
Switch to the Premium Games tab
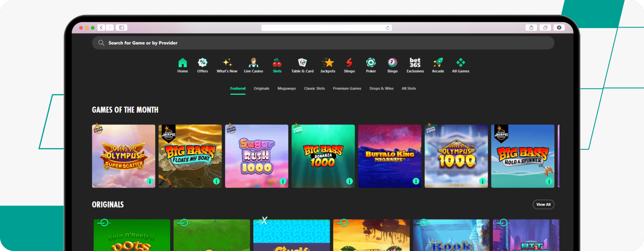[x=347, y=88]
